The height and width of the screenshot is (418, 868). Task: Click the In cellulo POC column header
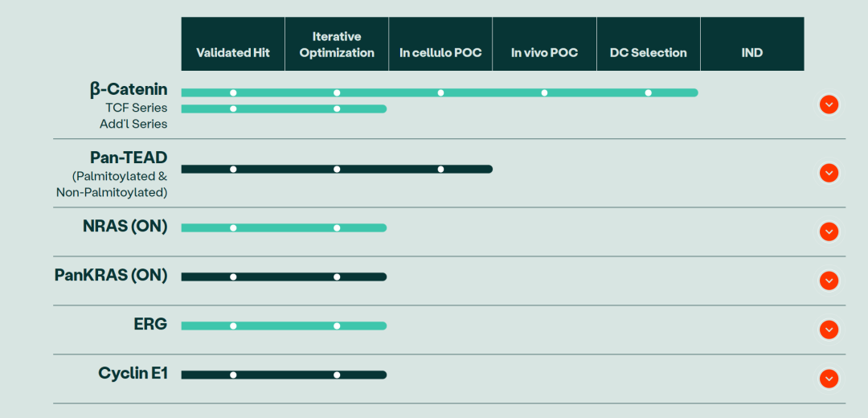[x=440, y=43]
